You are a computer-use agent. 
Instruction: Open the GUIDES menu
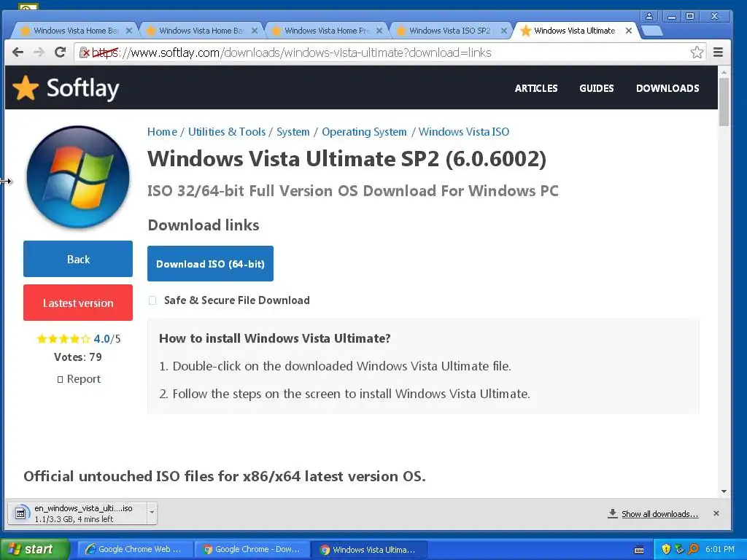[x=597, y=88]
